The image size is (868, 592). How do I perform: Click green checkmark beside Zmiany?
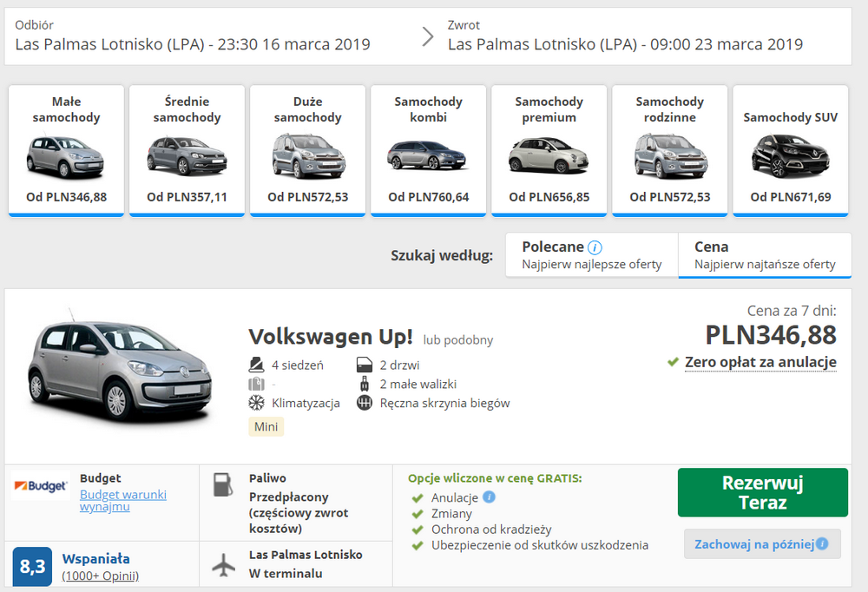(x=418, y=514)
